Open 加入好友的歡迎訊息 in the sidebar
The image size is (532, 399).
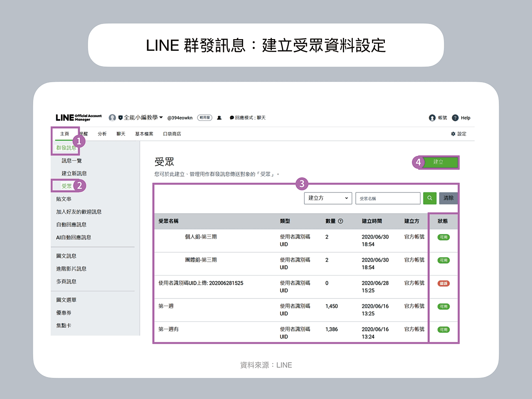point(79,212)
